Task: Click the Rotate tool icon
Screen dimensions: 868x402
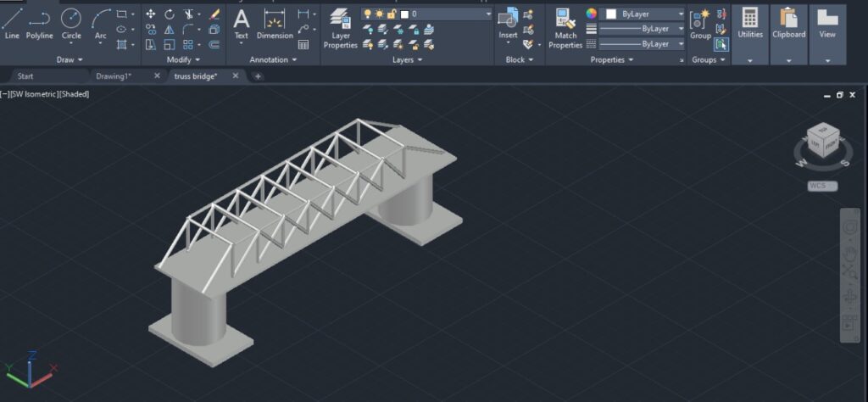Action: tap(170, 14)
